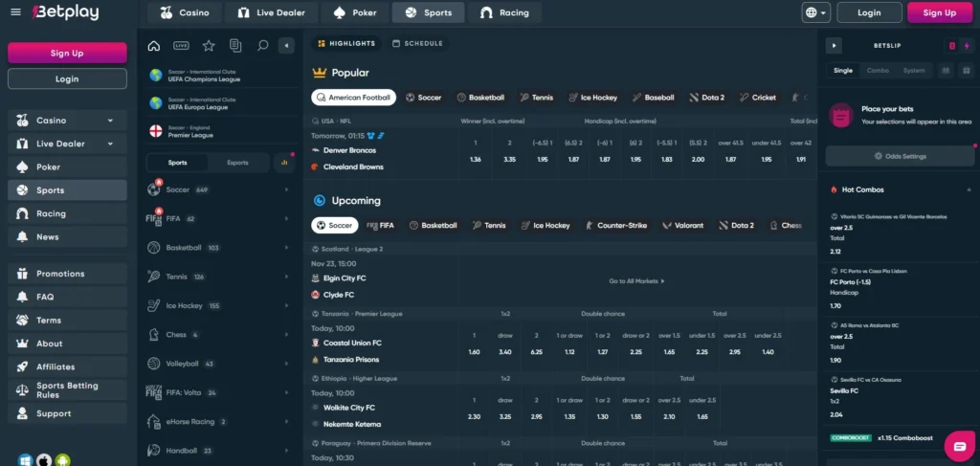Image resolution: width=980 pixels, height=466 pixels.
Task: Select Cricket in Popular filters
Action: pyautogui.click(x=757, y=98)
